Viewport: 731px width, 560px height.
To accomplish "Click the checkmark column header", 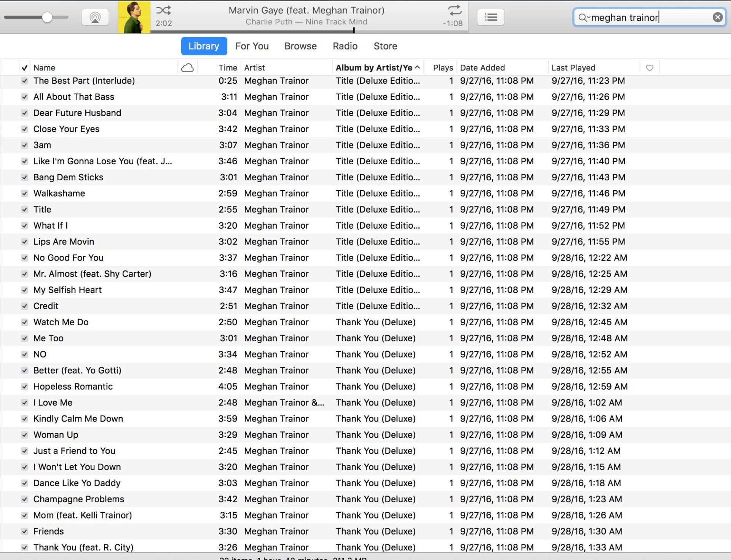I will (25, 68).
